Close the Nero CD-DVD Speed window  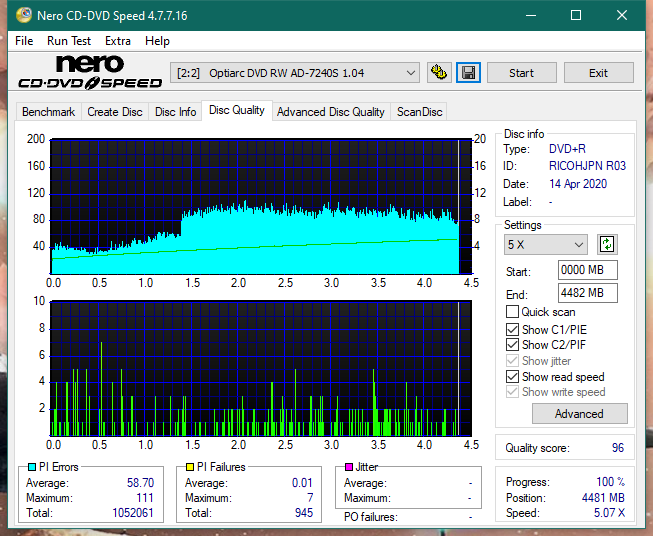622,15
